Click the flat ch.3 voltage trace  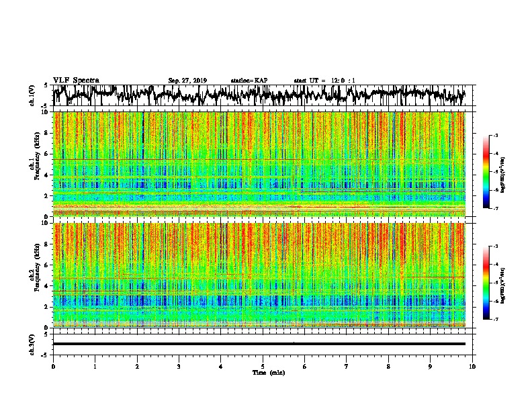click(x=259, y=344)
